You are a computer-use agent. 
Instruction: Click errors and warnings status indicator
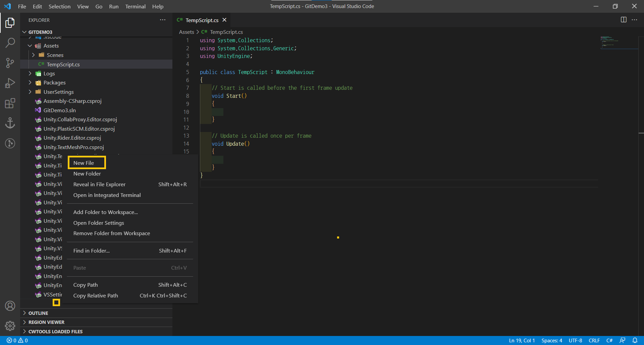[17, 340]
